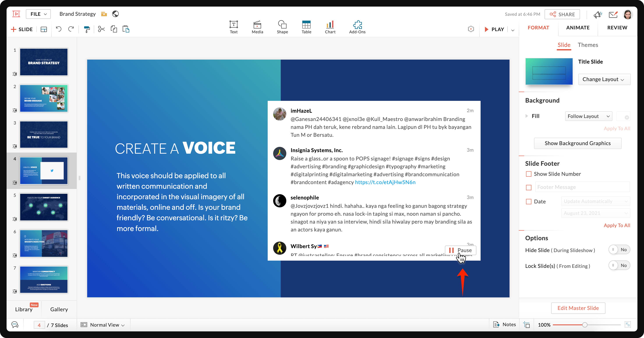Click the Edit Master Slide button

point(578,308)
